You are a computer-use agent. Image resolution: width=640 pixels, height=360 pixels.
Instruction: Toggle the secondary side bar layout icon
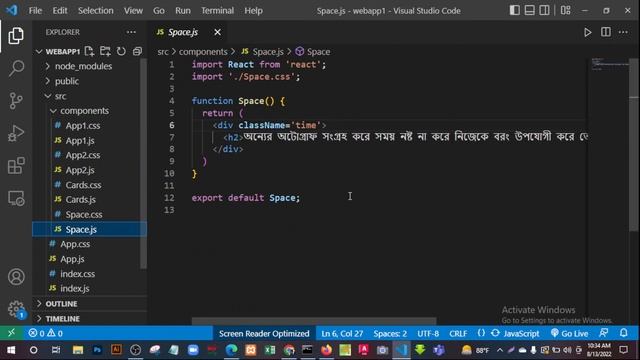pos(544,10)
